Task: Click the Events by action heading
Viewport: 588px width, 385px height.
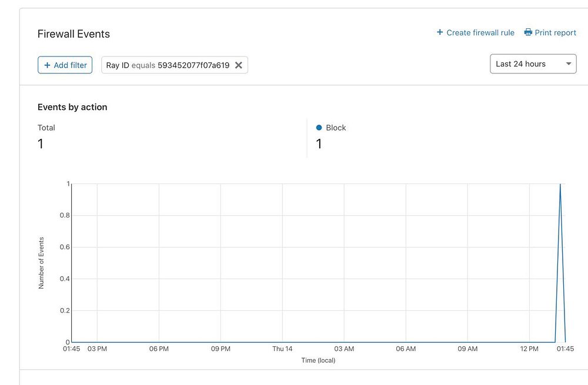Action: (x=72, y=107)
